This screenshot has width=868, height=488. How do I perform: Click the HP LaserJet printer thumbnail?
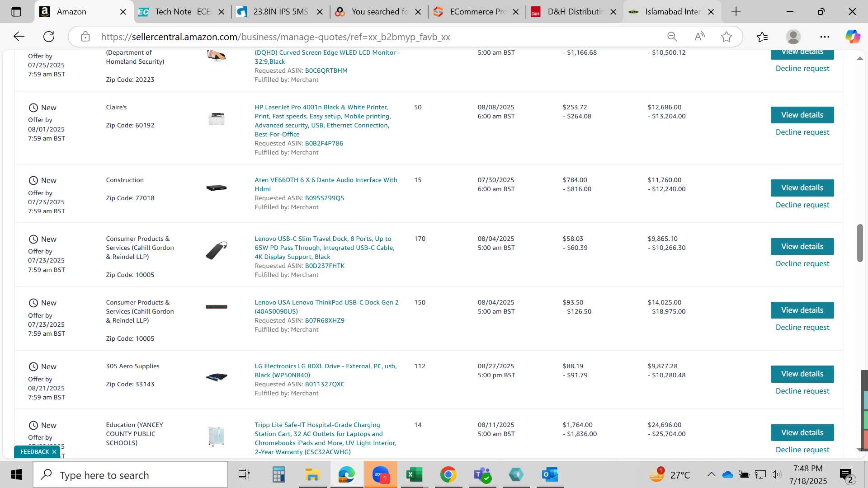point(217,119)
